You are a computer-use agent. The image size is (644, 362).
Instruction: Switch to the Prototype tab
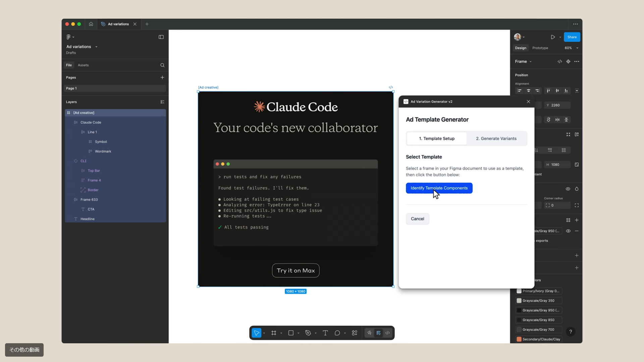(x=540, y=48)
